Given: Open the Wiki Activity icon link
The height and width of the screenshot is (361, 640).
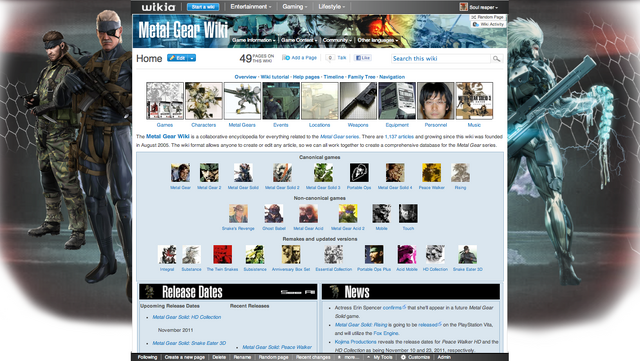Looking at the screenshot, I should 489,25.
